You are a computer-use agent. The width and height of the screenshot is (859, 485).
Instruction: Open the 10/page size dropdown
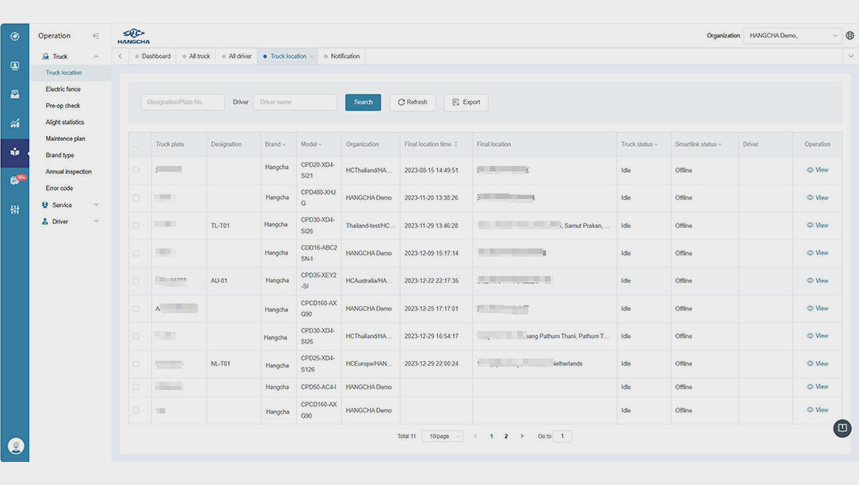(x=443, y=436)
